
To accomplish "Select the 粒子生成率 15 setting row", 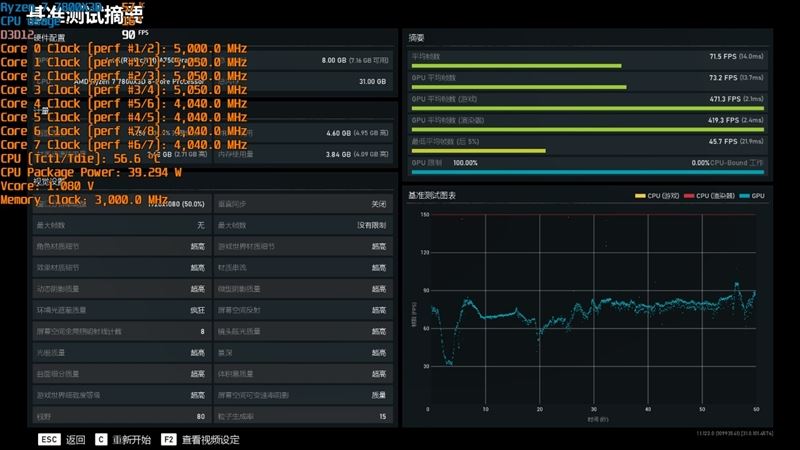I will tap(301, 416).
